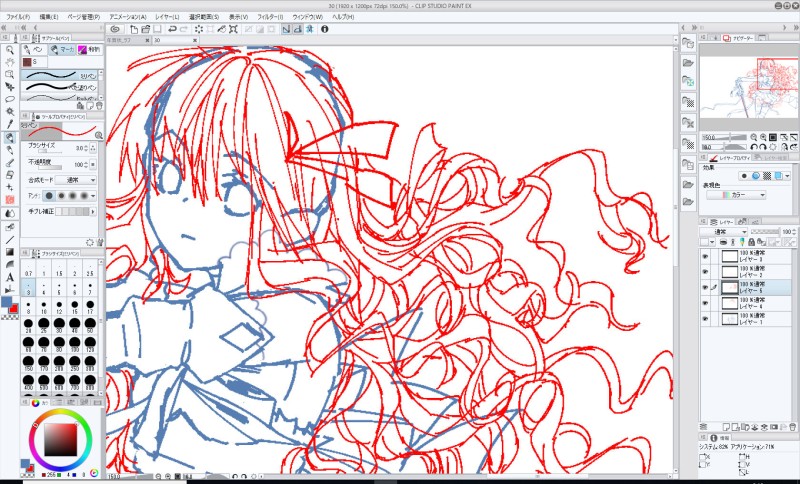The image size is (800, 484).
Task: Click the Undo arrow in command bar
Action: point(172,29)
